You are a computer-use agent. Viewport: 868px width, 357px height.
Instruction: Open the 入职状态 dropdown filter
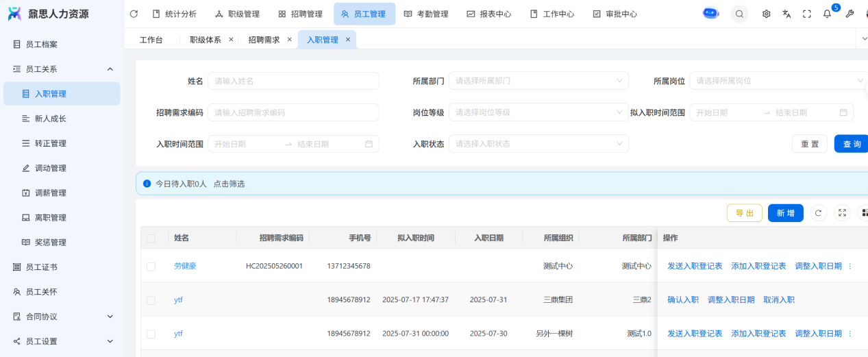click(538, 144)
